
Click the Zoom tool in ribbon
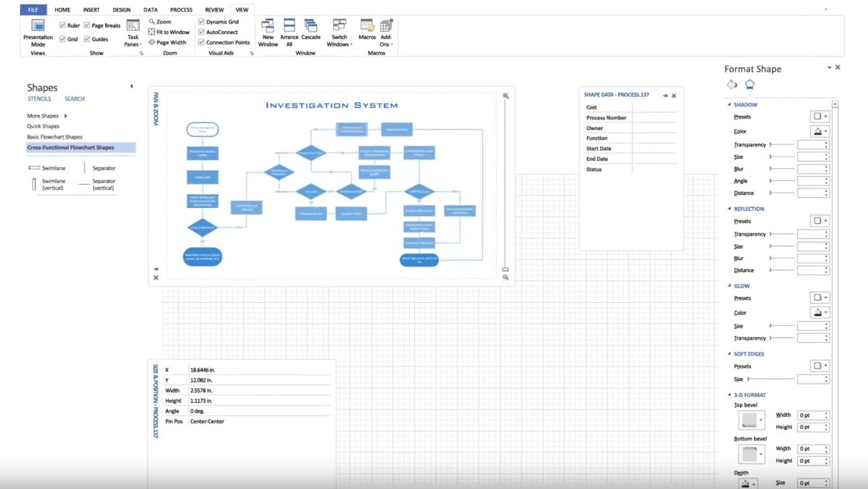click(160, 22)
